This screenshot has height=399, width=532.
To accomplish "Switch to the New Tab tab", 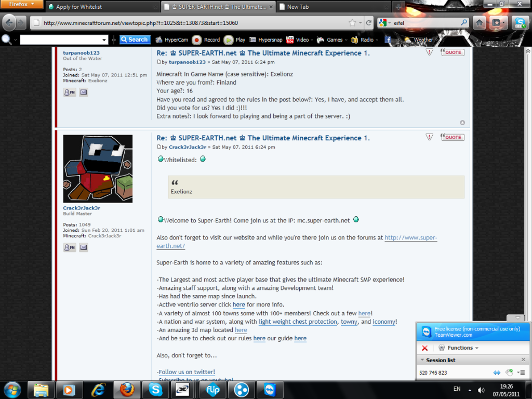I will [334, 7].
